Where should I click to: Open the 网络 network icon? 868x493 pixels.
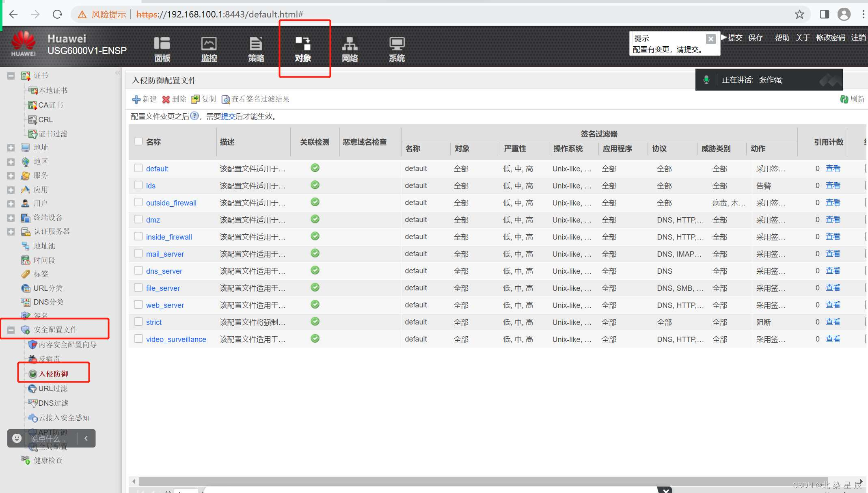point(350,44)
